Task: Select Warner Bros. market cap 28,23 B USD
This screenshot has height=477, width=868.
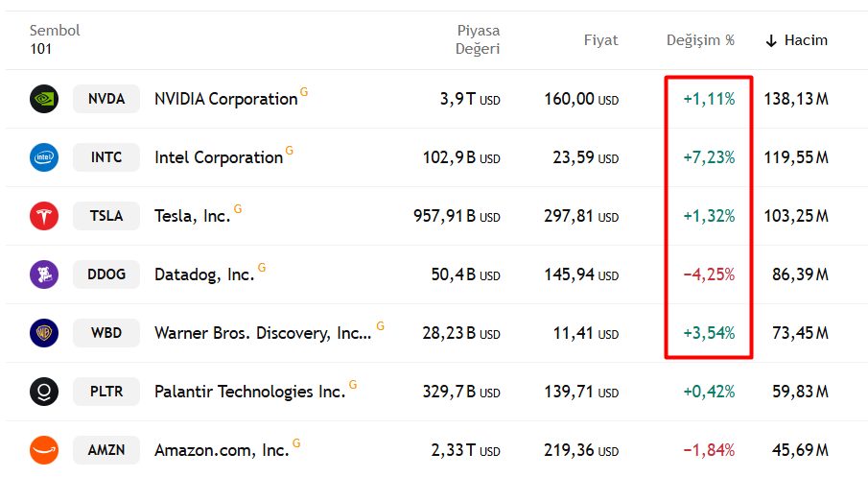Action: 461,333
